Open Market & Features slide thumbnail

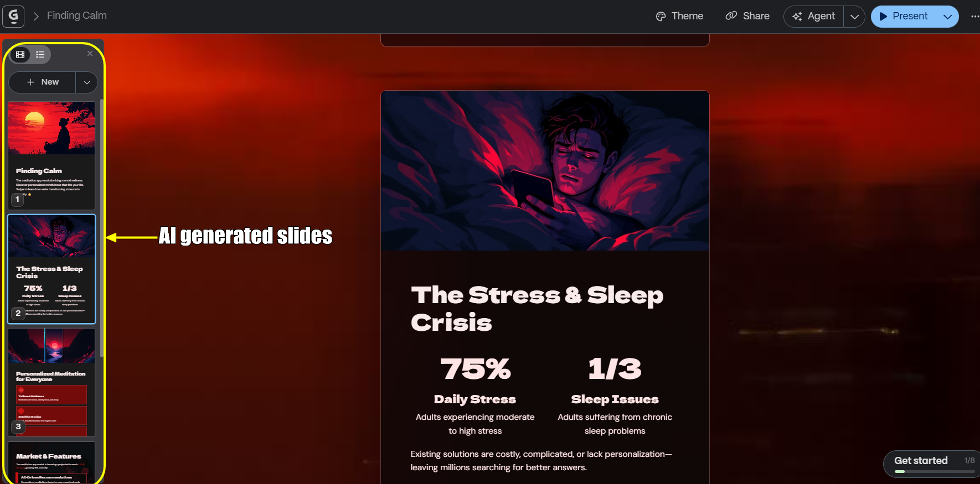tap(51, 462)
